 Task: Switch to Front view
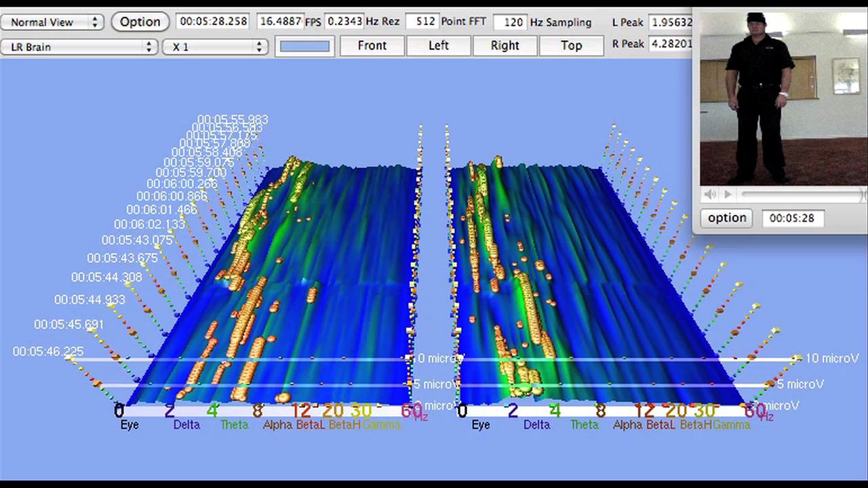coord(372,45)
